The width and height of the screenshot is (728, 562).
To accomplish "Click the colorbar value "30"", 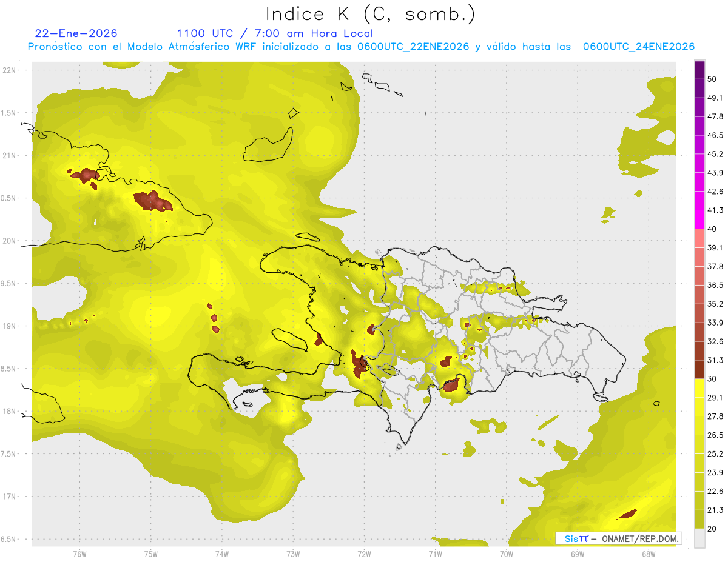I will point(712,379).
